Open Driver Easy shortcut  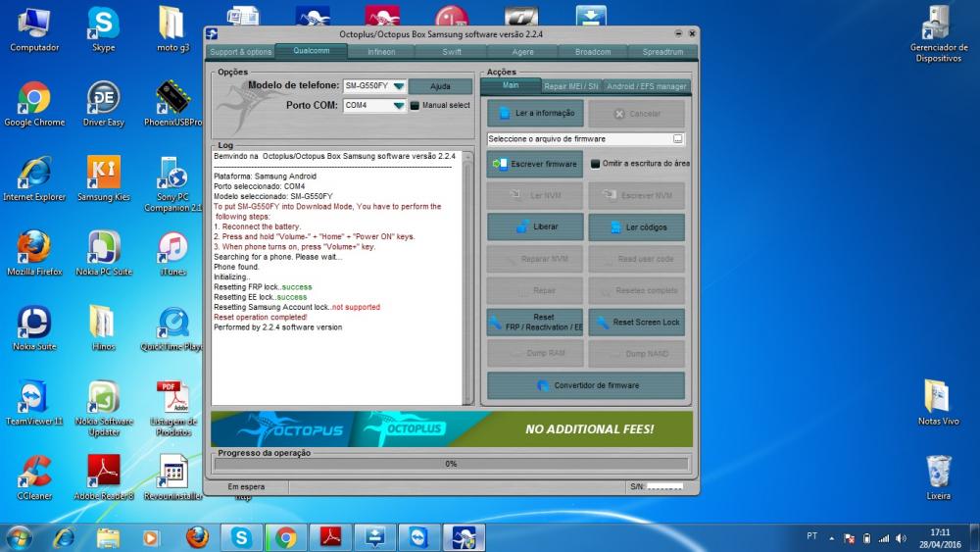coord(103,104)
